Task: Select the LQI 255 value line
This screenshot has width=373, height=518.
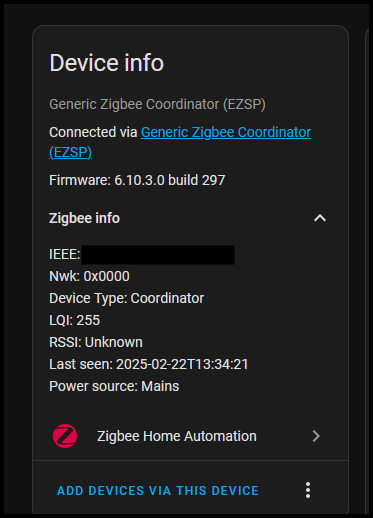Action: 75,320
